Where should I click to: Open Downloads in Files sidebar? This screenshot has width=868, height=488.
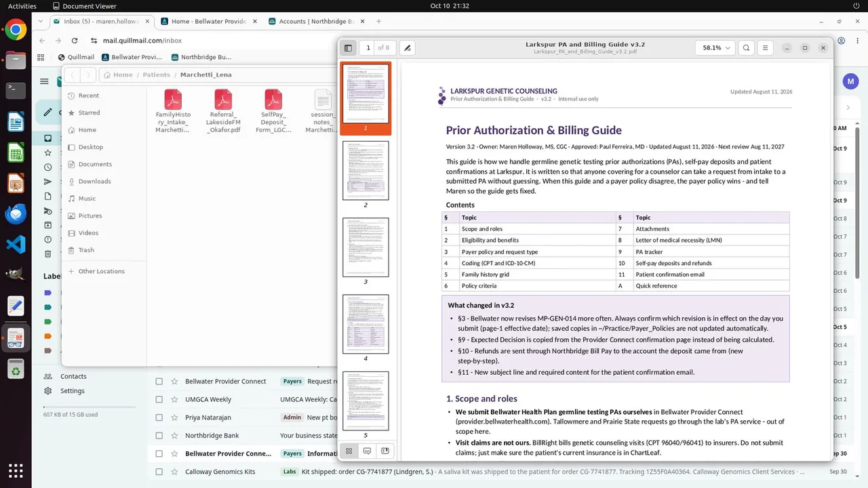94,181
